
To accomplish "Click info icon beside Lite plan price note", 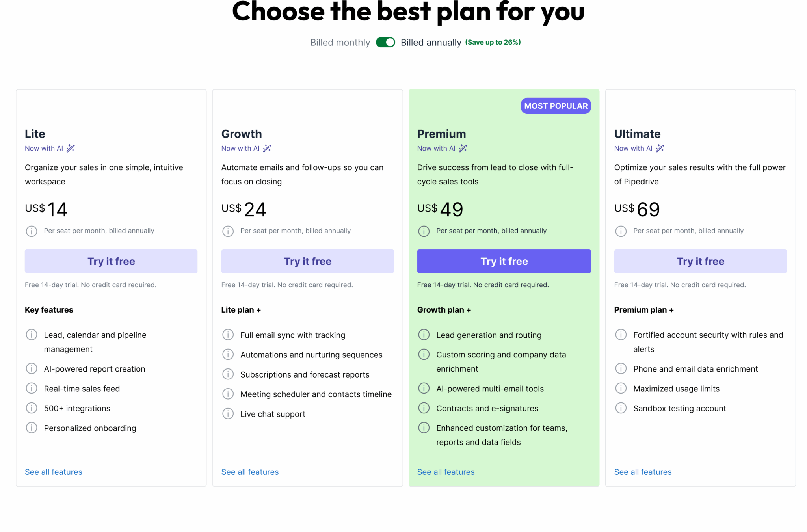I will 32,231.
